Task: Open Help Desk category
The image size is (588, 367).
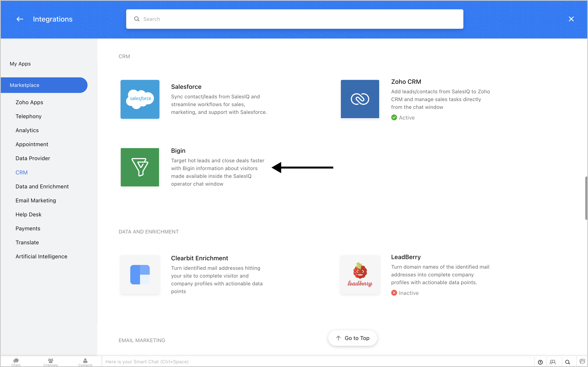Action: pos(28,214)
